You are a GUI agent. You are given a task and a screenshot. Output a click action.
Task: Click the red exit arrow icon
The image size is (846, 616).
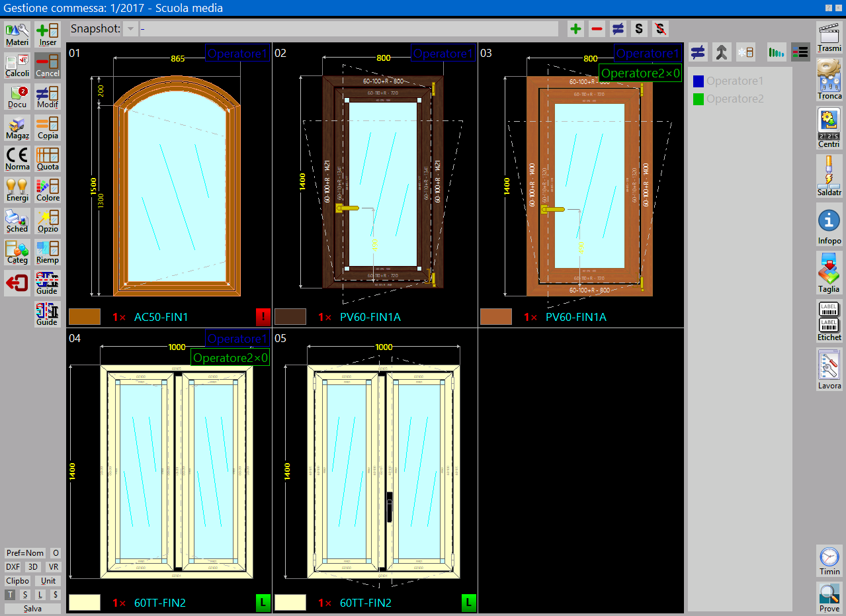(17, 283)
